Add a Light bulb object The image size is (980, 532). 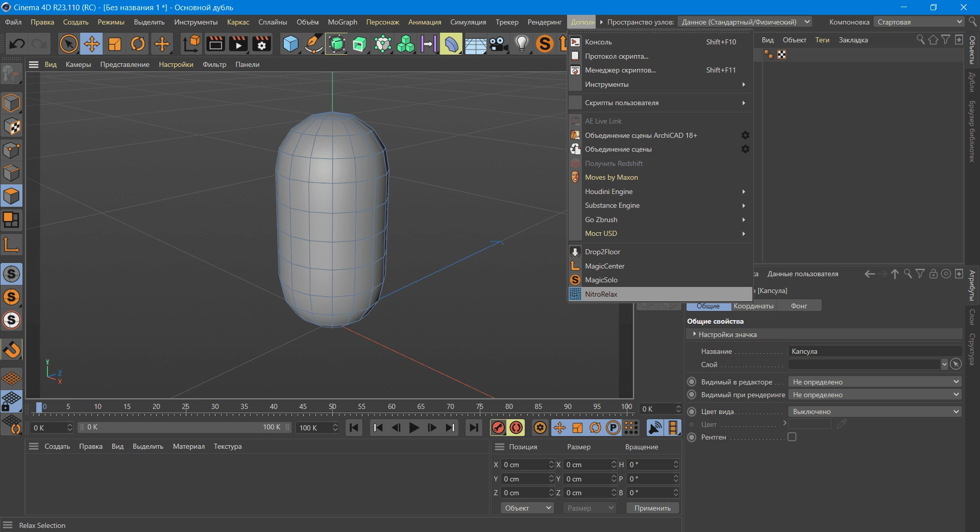[522, 44]
